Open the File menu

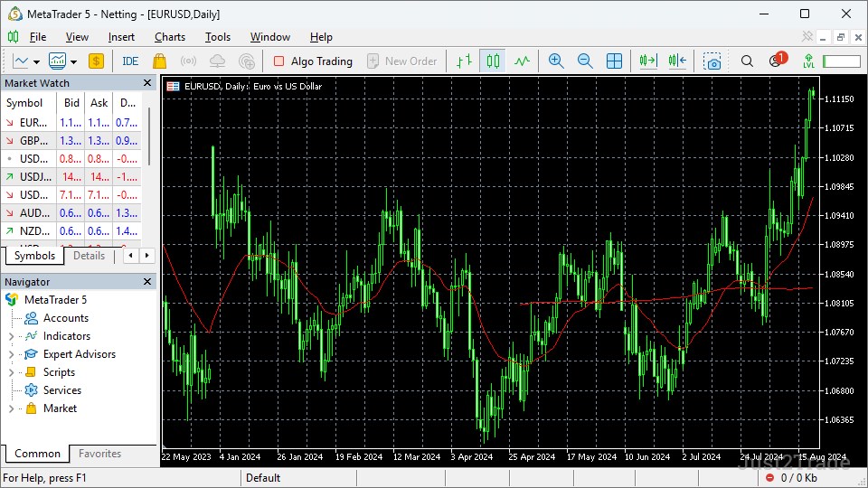click(x=38, y=37)
